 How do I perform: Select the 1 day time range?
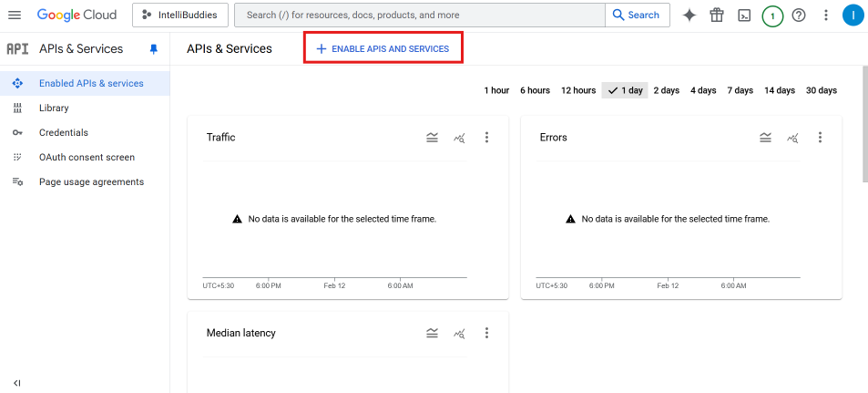click(x=625, y=90)
